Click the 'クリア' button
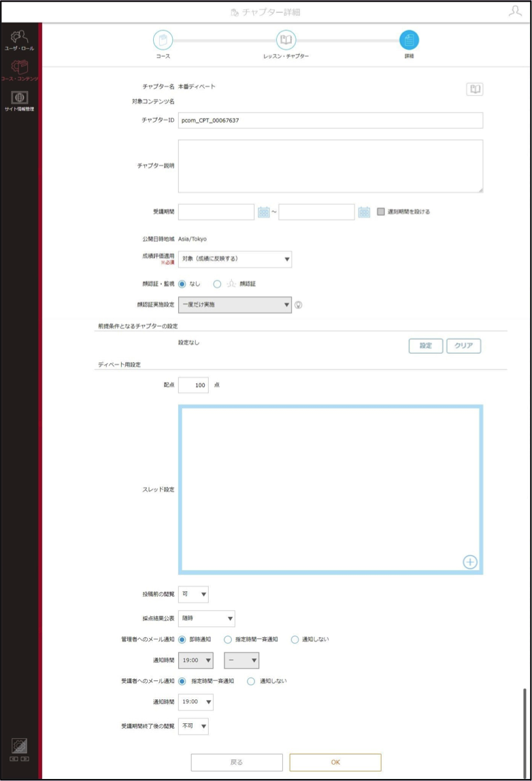The width and height of the screenshot is (532, 781). 464,346
